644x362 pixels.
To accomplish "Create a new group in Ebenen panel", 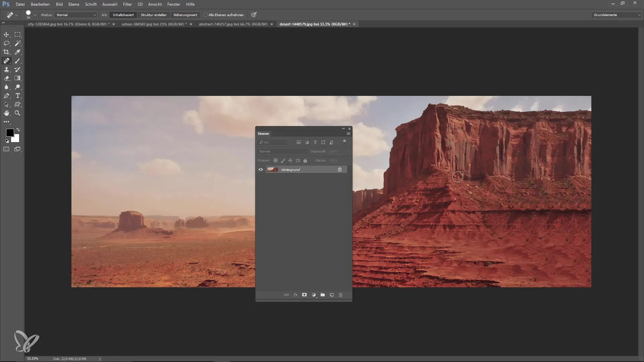I will [323, 295].
